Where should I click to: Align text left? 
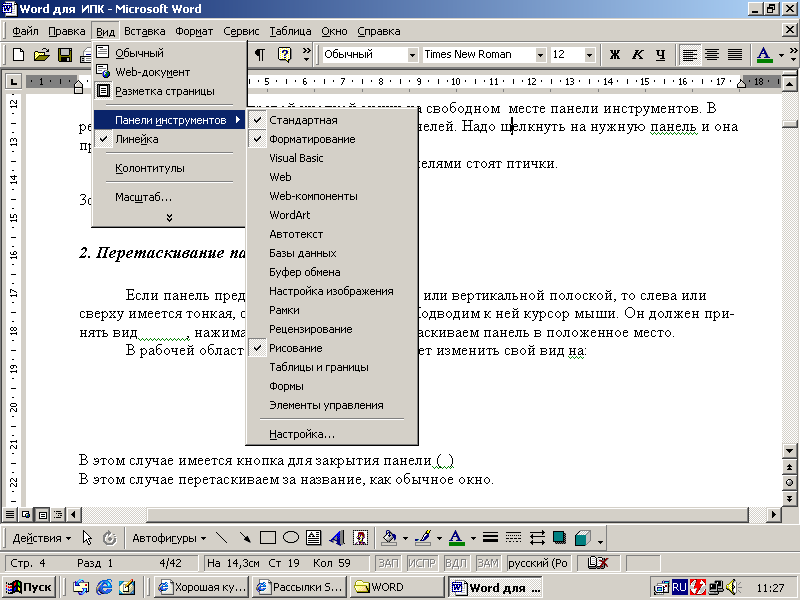pyautogui.click(x=689, y=54)
